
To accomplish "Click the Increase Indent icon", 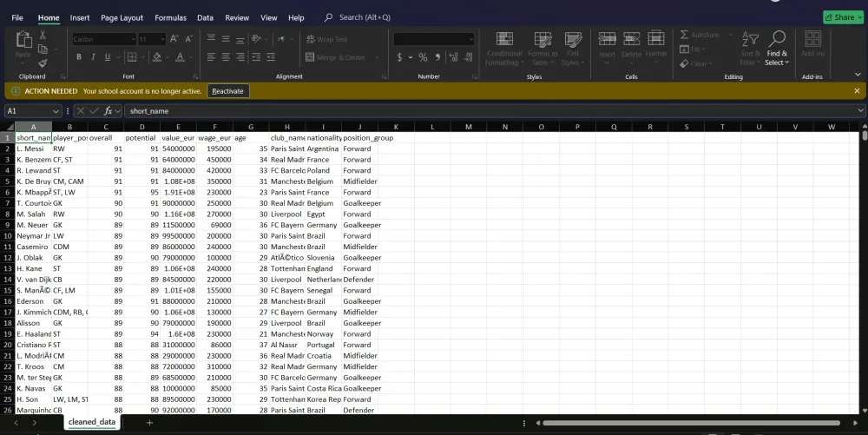I will click(271, 57).
